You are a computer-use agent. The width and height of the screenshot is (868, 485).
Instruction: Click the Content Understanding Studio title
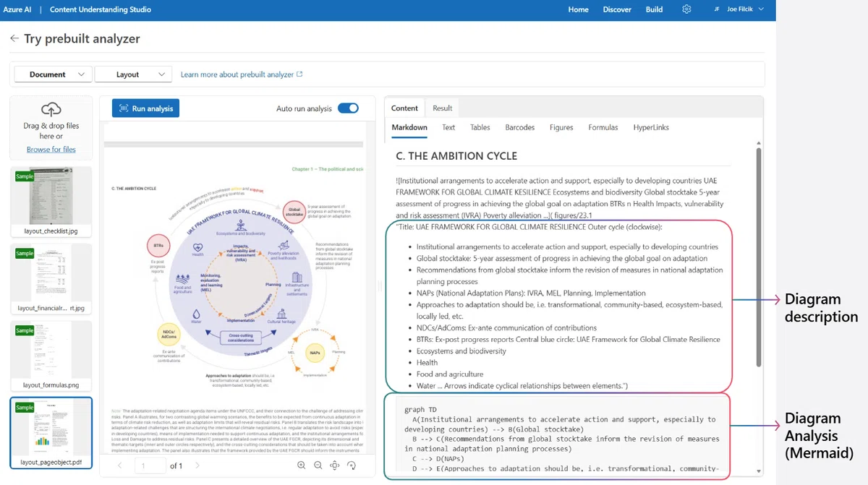coord(101,9)
